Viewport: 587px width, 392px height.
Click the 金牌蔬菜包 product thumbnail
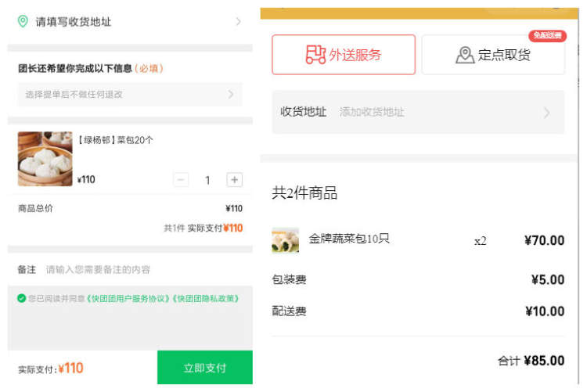[285, 240]
